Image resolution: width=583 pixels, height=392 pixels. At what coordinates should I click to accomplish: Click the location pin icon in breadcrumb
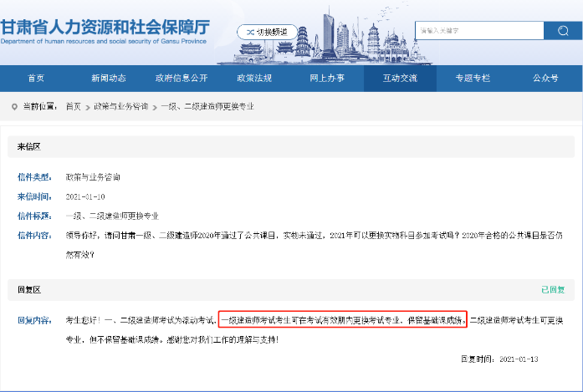(14, 107)
